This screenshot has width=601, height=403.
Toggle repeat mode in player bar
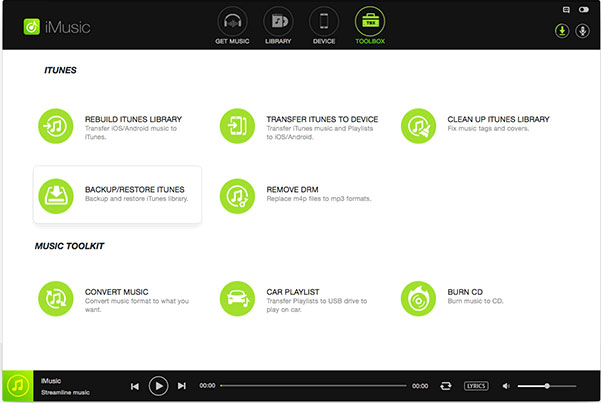pos(448,385)
